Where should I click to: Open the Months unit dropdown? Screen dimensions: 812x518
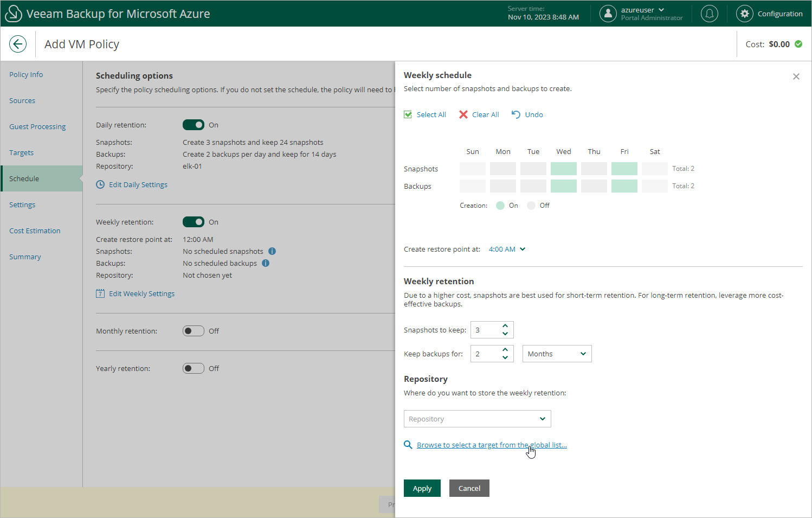pyautogui.click(x=557, y=354)
